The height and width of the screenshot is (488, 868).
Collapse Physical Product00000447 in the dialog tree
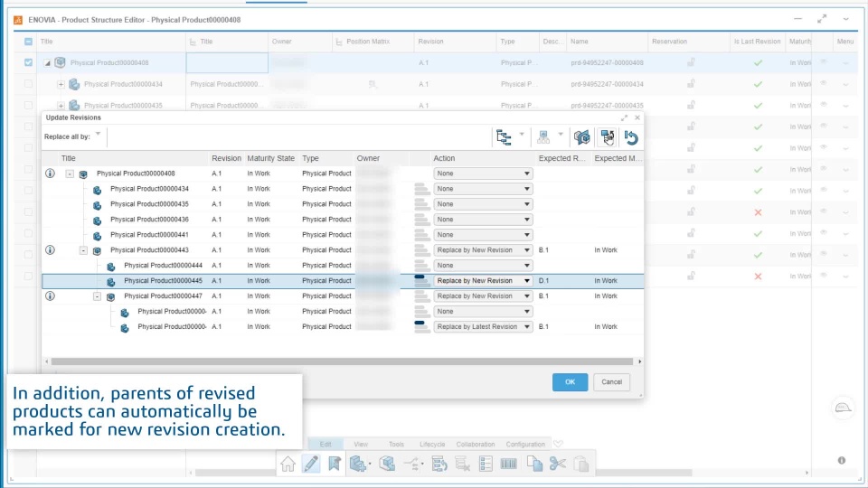(x=97, y=296)
